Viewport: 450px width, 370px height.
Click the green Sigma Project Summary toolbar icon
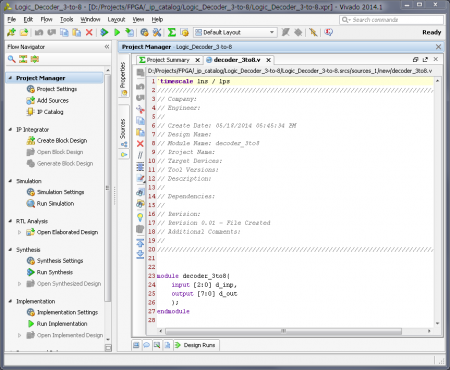point(171,32)
